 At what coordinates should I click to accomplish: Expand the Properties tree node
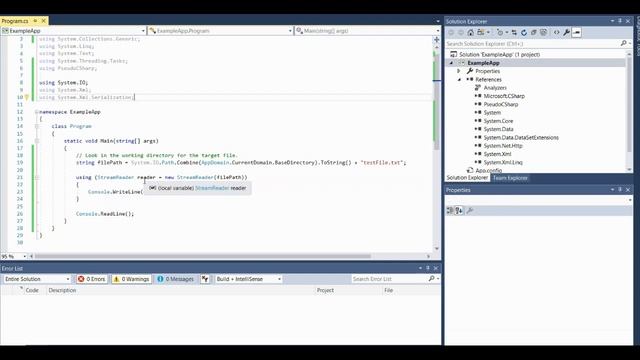click(x=458, y=71)
